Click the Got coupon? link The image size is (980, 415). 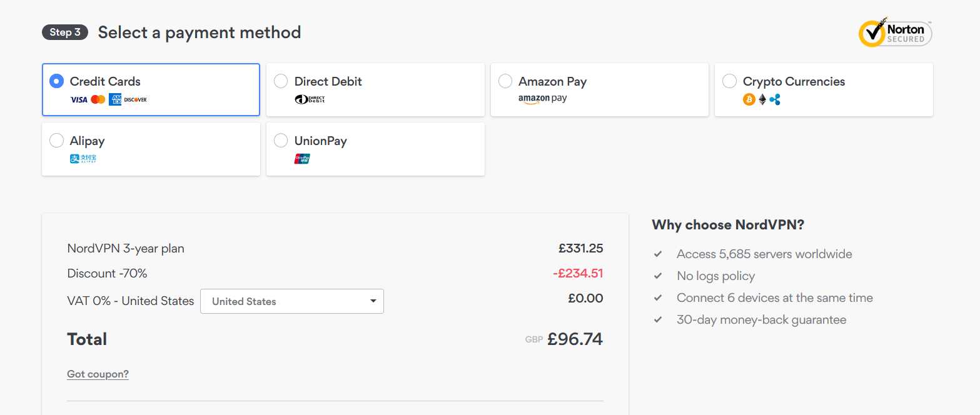click(x=98, y=374)
